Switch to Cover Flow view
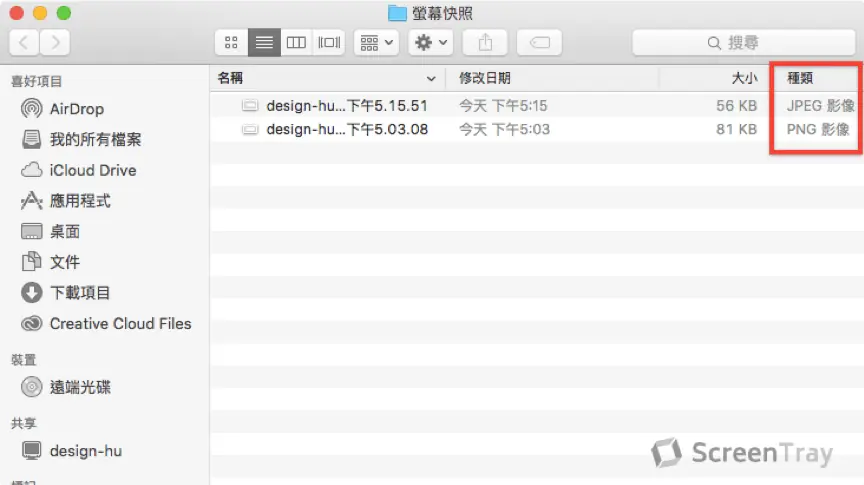Image resolution: width=864 pixels, height=485 pixels. coord(329,42)
